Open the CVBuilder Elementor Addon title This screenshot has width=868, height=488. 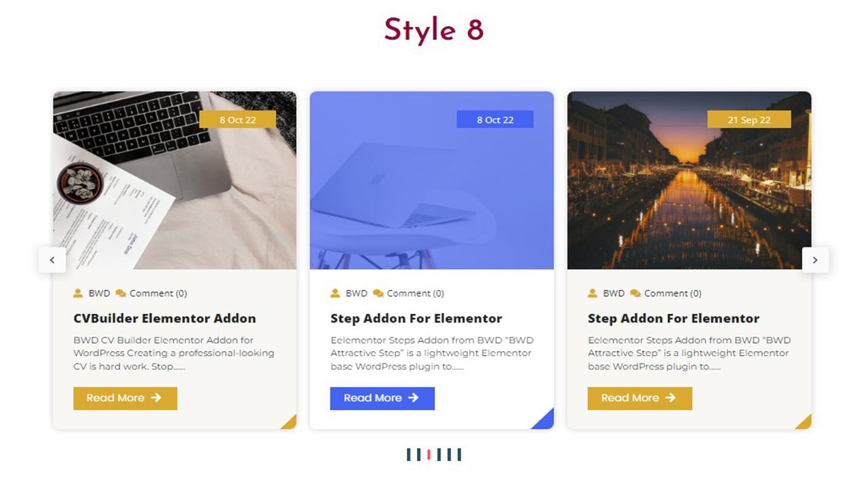pyautogui.click(x=165, y=319)
